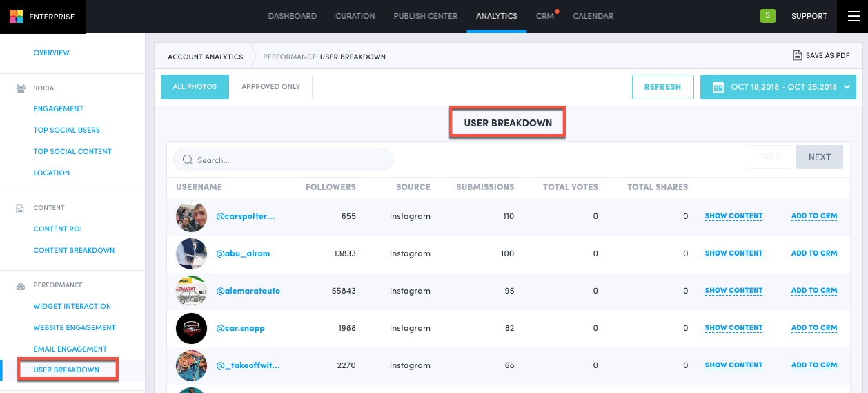Show content for @abu_alrom
The image size is (868, 393).
tap(733, 253)
